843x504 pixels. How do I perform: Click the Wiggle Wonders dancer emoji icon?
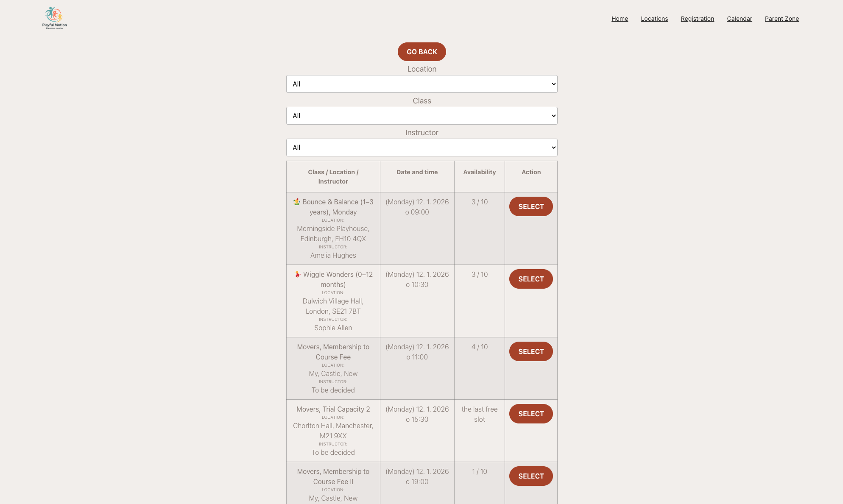click(298, 274)
